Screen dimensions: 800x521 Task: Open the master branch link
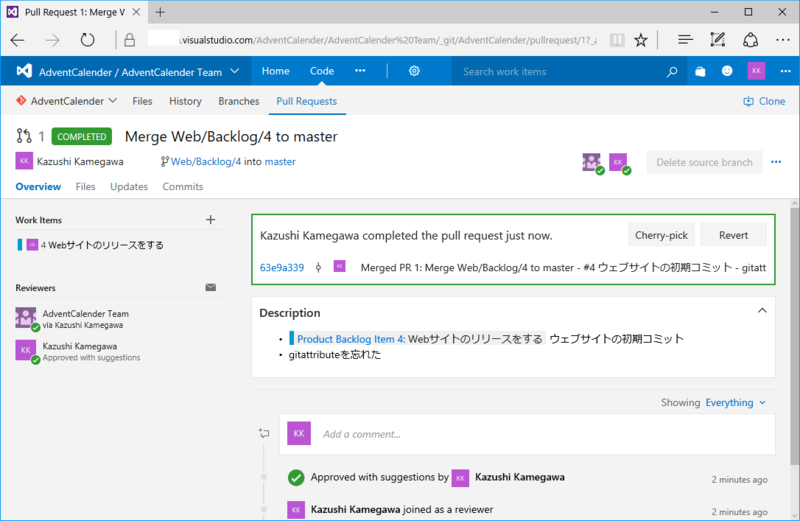(280, 162)
